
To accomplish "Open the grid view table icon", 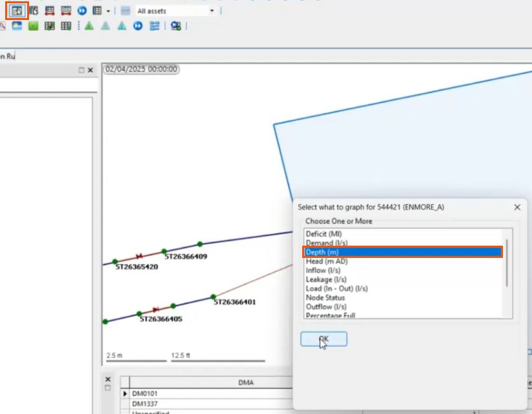I will pos(97,11).
